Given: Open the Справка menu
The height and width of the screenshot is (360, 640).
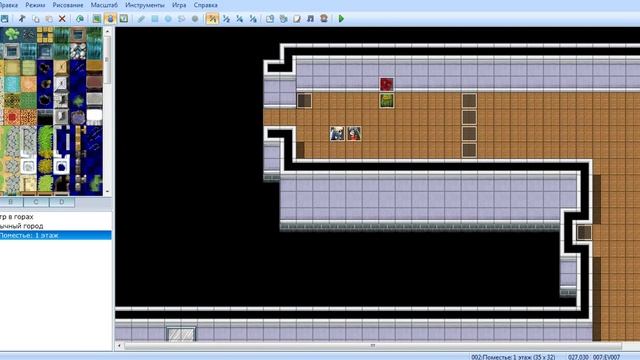Looking at the screenshot, I should tap(205, 5).
